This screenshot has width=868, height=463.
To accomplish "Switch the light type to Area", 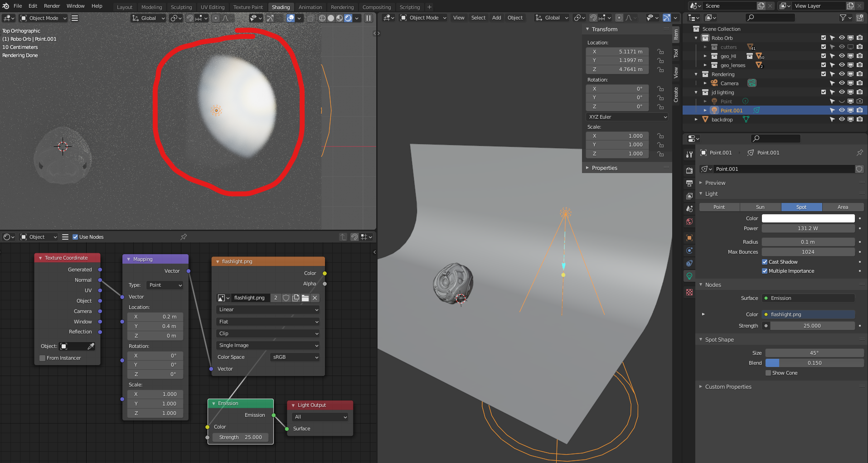I will tap(843, 207).
